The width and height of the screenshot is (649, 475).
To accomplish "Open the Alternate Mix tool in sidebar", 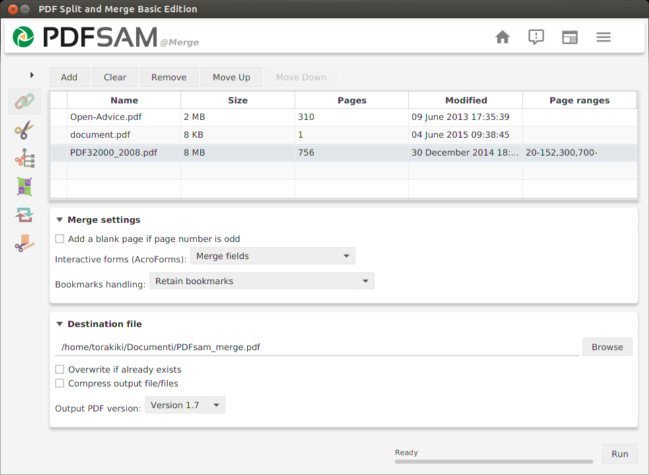I will tap(24, 186).
